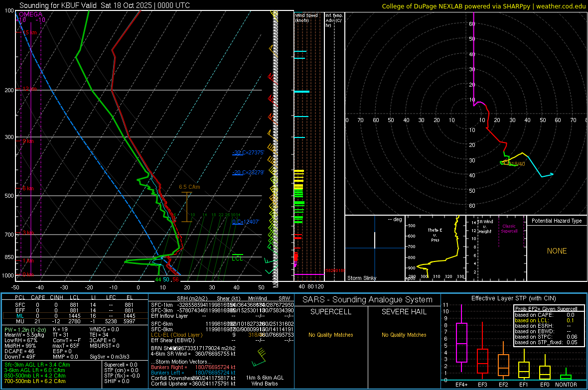588x390 pixels.
Task: Click the 'SR Wind v. Height' panel label
Action: point(485,227)
